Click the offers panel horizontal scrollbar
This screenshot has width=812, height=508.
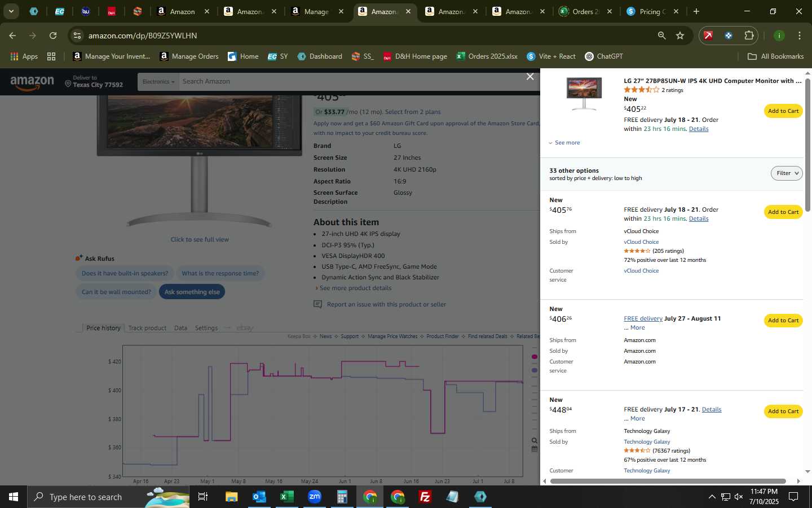click(668, 481)
